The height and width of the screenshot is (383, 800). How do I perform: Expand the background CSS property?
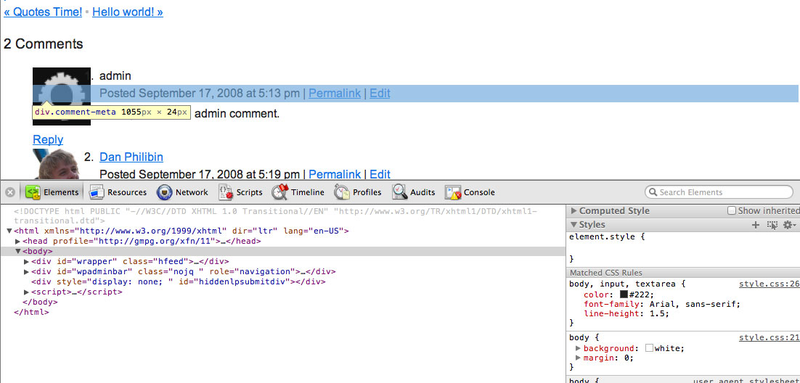point(578,348)
